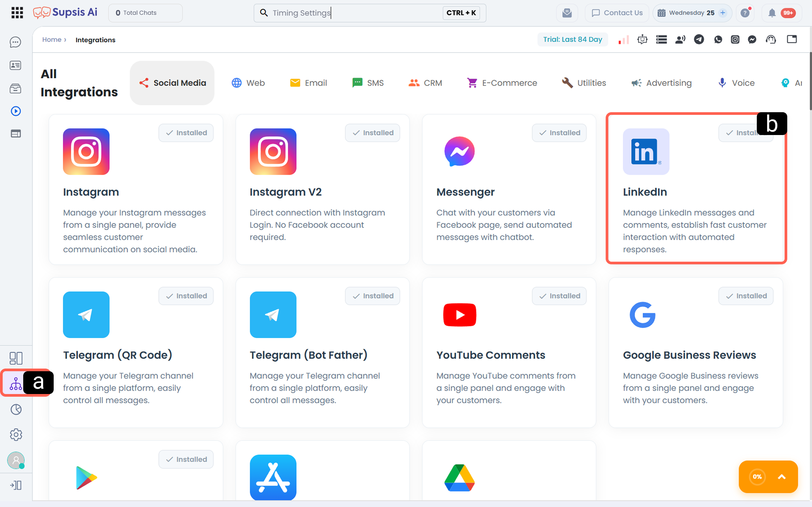Click the Telegram icon in header strip

point(699,40)
